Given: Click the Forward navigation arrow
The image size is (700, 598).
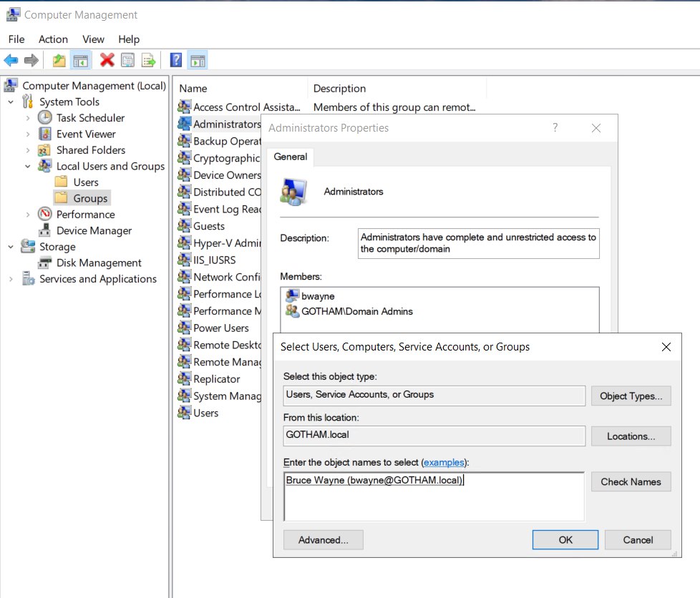Looking at the screenshot, I should tap(30, 60).
